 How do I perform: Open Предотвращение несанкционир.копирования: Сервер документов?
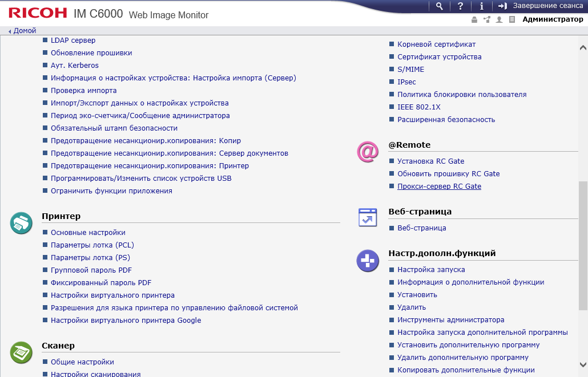click(x=170, y=153)
